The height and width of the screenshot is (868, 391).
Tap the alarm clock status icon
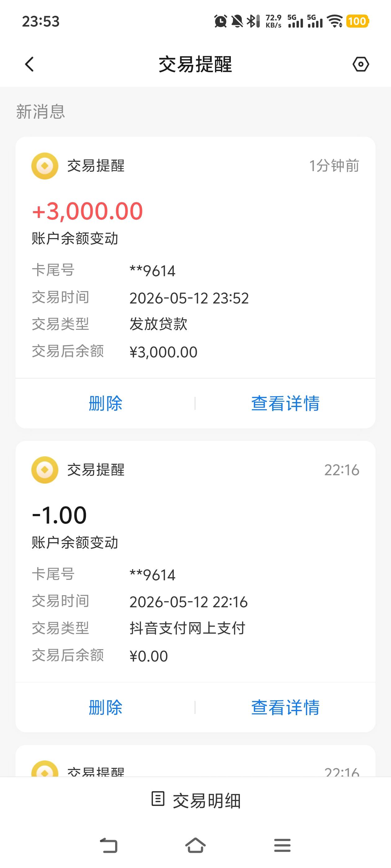[x=221, y=21]
